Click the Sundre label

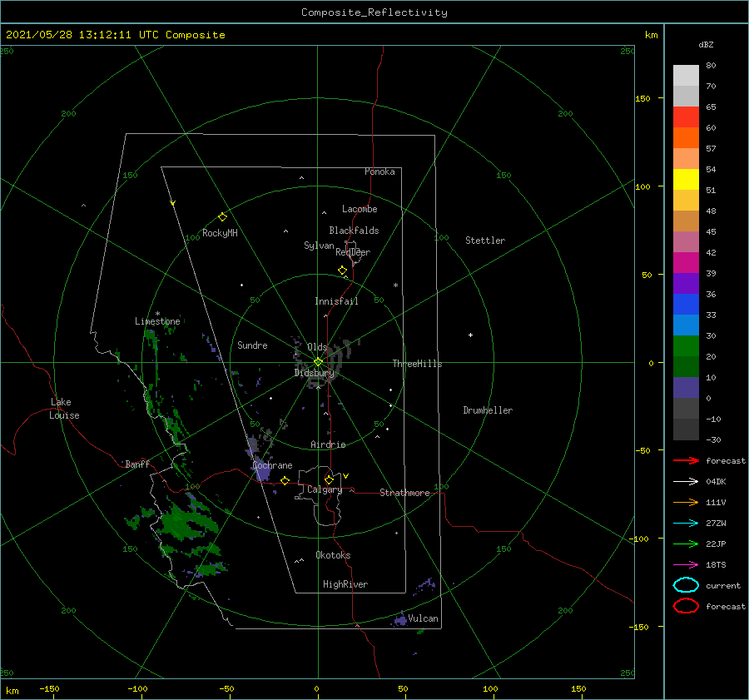click(252, 345)
